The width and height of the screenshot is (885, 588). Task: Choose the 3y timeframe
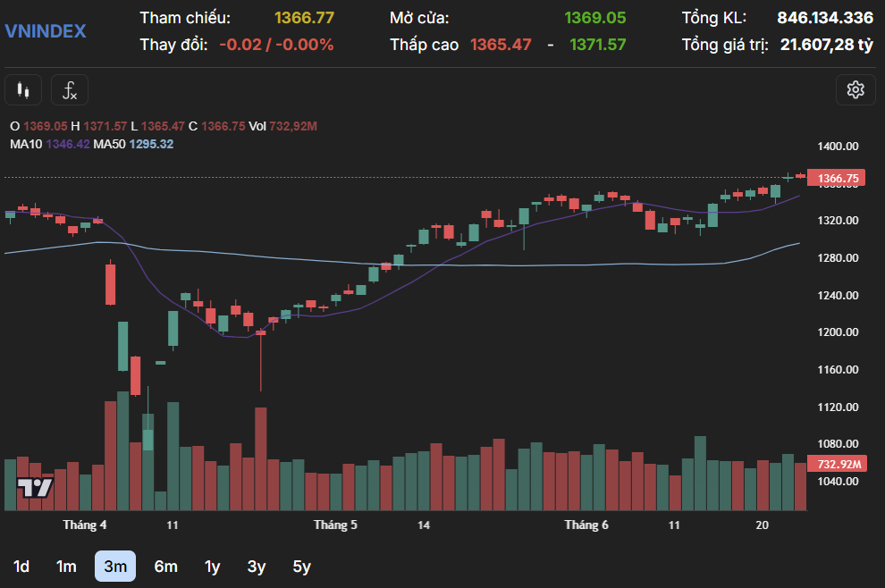(257, 567)
